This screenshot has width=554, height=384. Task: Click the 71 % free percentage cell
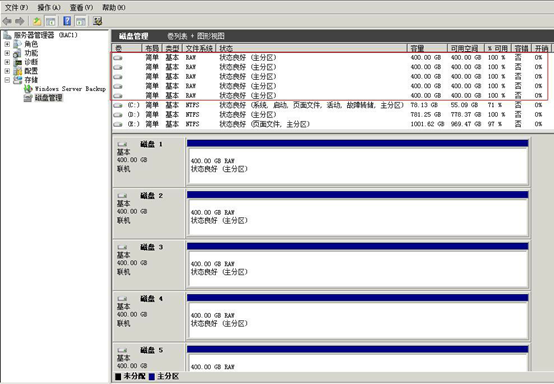point(495,105)
